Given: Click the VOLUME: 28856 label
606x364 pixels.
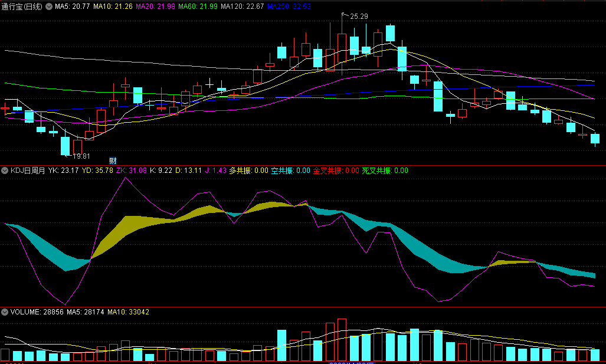Looking at the screenshot, I should pyautogui.click(x=37, y=312).
